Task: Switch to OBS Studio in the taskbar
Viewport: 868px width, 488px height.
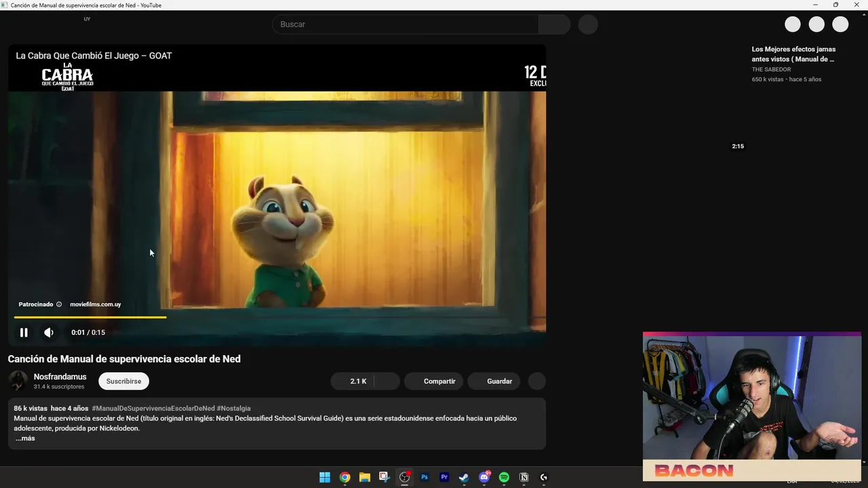Action: tap(405, 477)
